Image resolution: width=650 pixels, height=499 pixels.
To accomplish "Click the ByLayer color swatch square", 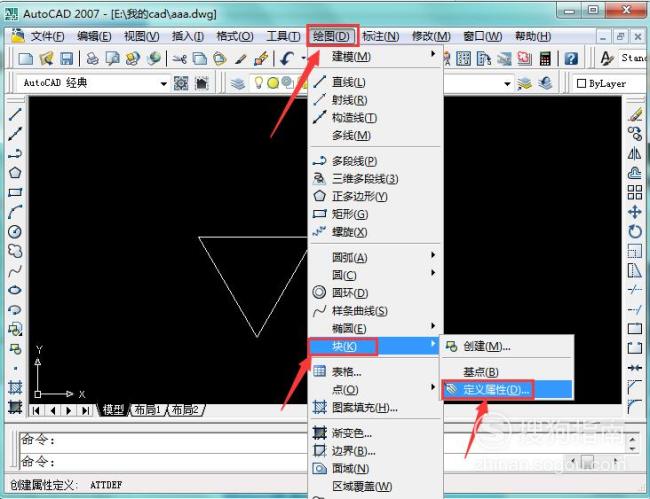I will (582, 84).
